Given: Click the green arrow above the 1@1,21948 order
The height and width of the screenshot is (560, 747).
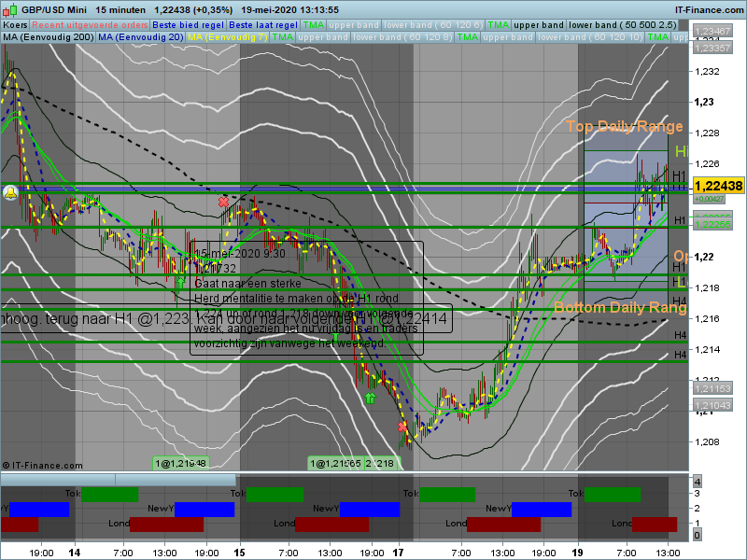Looking at the screenshot, I should click(180, 283).
